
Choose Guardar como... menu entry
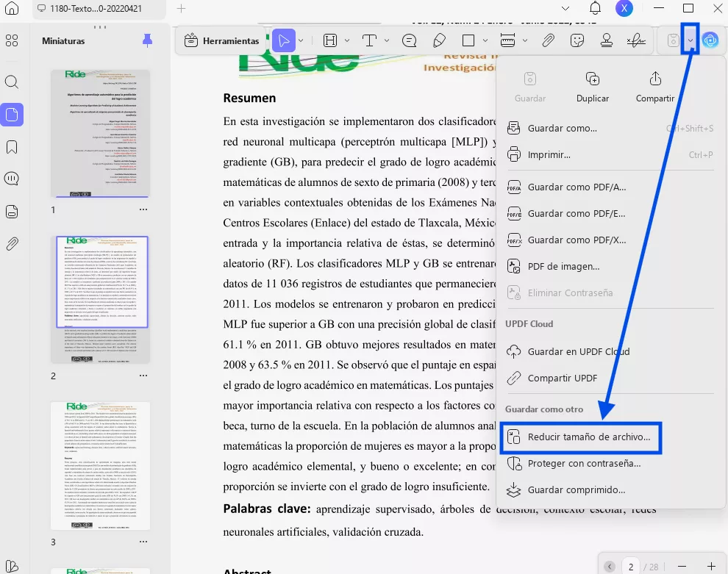610,128
